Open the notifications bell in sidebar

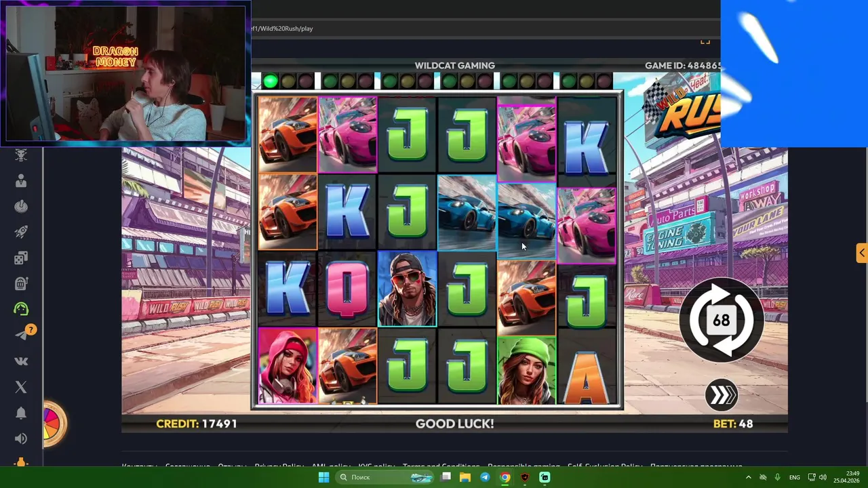[x=21, y=413]
